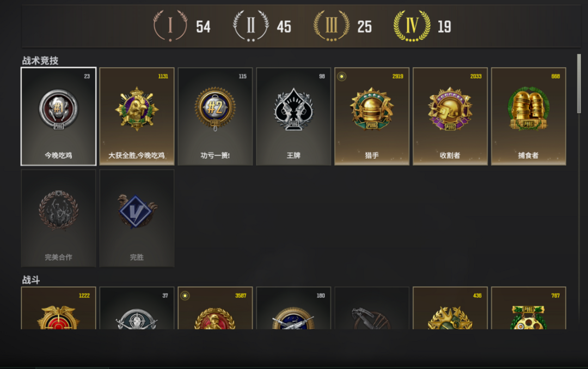Image resolution: width=588 pixels, height=369 pixels.
Task: Click the 功亏一篑! #2 medal
Action: [x=215, y=116]
